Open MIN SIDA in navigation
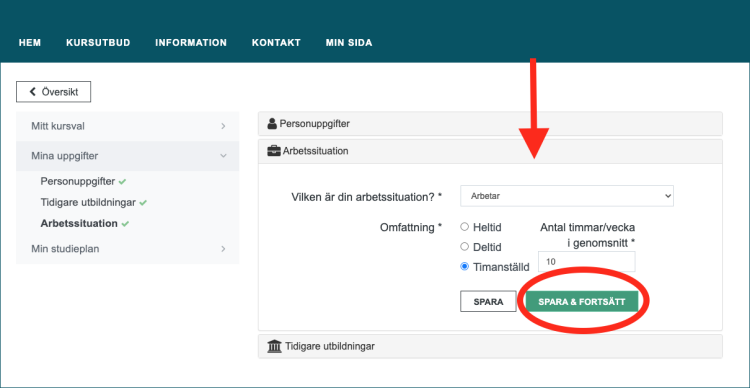Viewport: 750px width, 388px height. (x=349, y=43)
